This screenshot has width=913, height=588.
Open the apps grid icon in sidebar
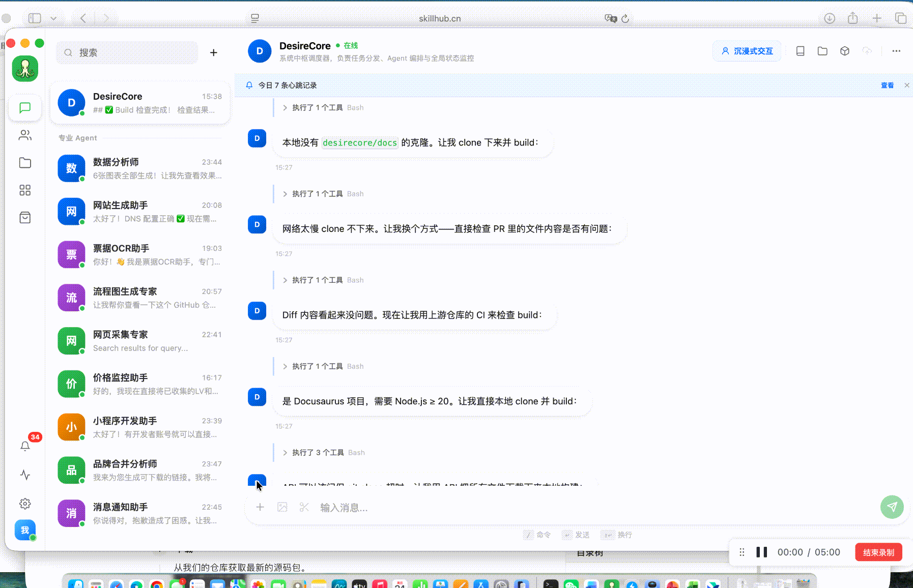tap(25, 190)
